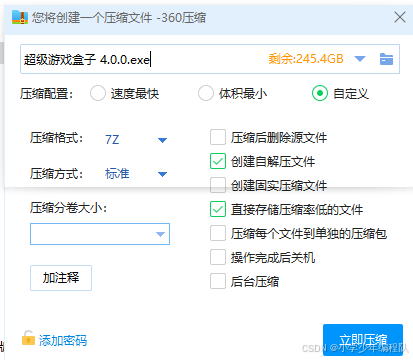Click the 压缩配置: label
413x360 pixels.
click(46, 94)
